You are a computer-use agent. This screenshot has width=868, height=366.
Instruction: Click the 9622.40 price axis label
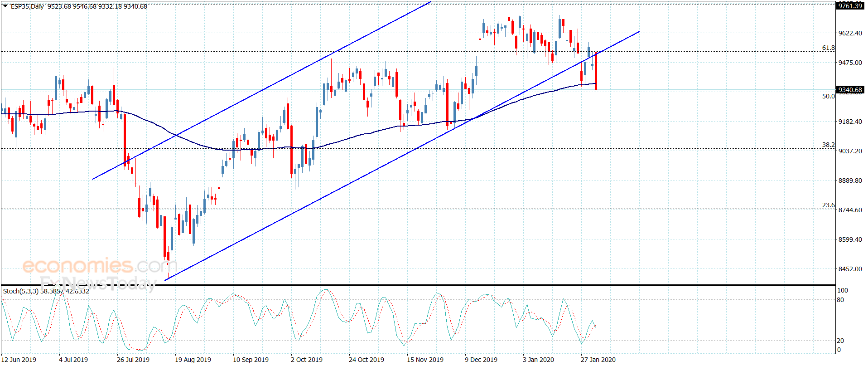pyautogui.click(x=850, y=33)
